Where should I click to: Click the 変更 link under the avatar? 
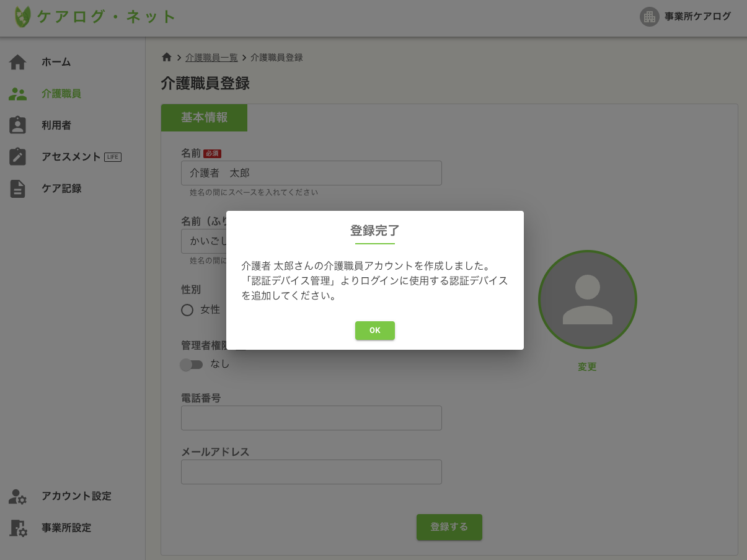[586, 367]
